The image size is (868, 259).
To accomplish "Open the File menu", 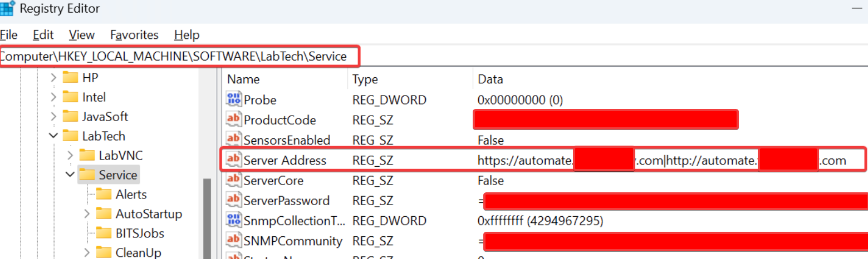I will [x=8, y=35].
